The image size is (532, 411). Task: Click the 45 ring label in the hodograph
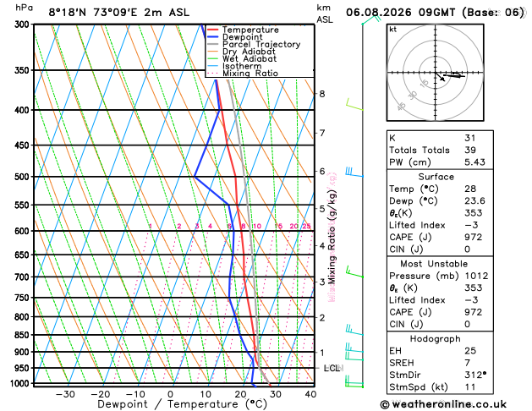coord(402,107)
